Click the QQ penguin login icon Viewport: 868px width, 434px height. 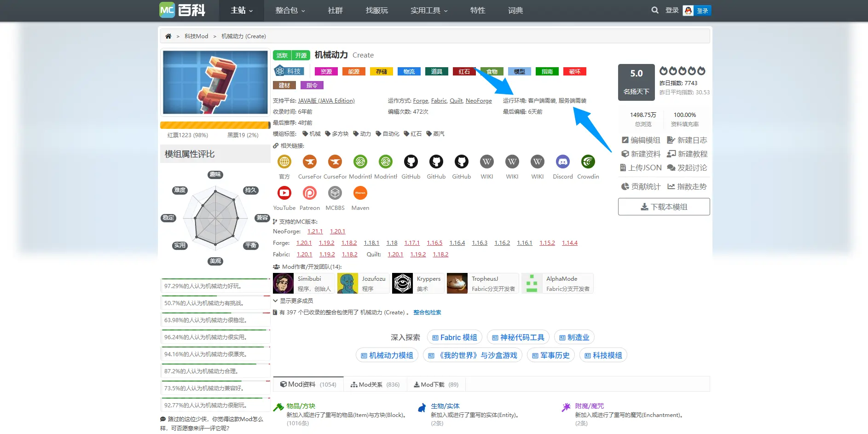click(x=688, y=11)
